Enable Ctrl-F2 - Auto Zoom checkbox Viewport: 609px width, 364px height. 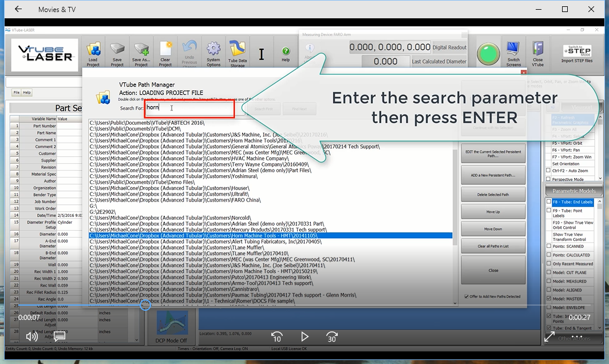coord(548,171)
